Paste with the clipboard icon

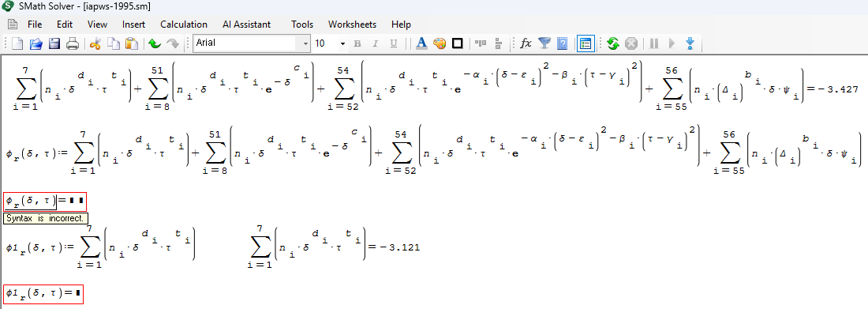point(131,43)
